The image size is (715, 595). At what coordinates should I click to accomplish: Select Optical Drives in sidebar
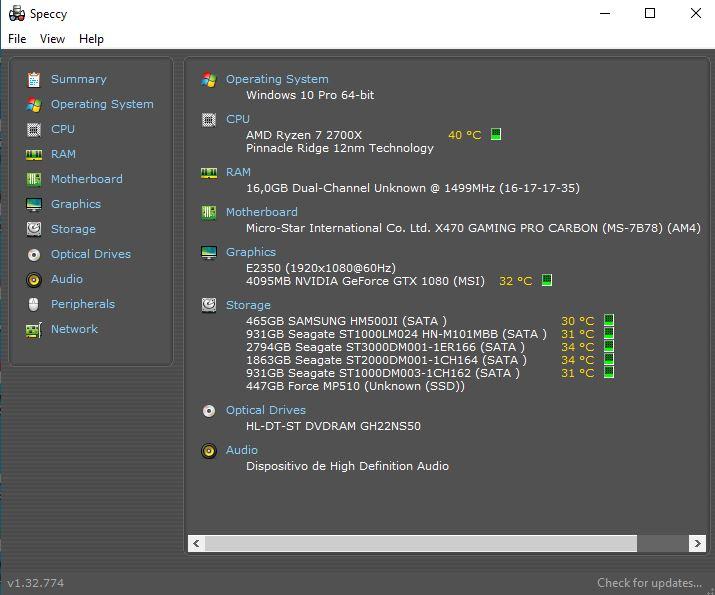(91, 254)
